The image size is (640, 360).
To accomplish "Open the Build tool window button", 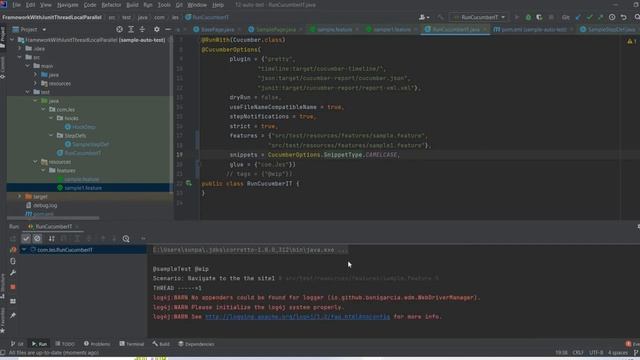I will click(x=161, y=344).
